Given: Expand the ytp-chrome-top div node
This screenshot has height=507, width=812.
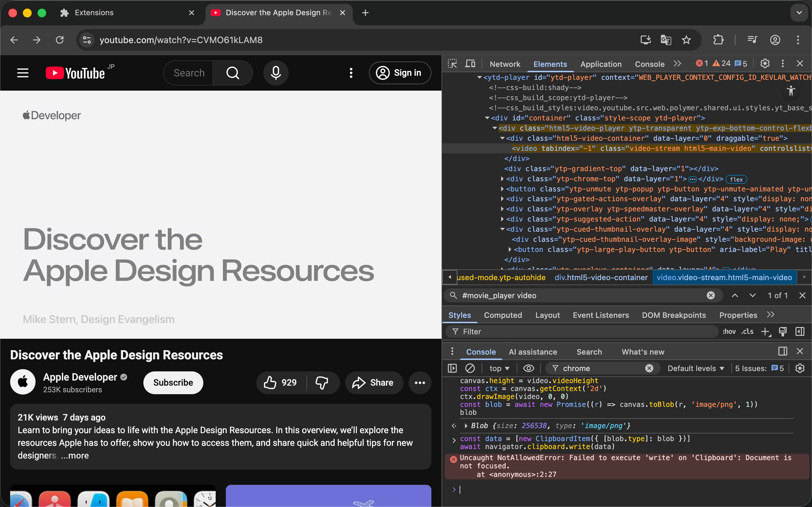Looking at the screenshot, I should (502, 179).
